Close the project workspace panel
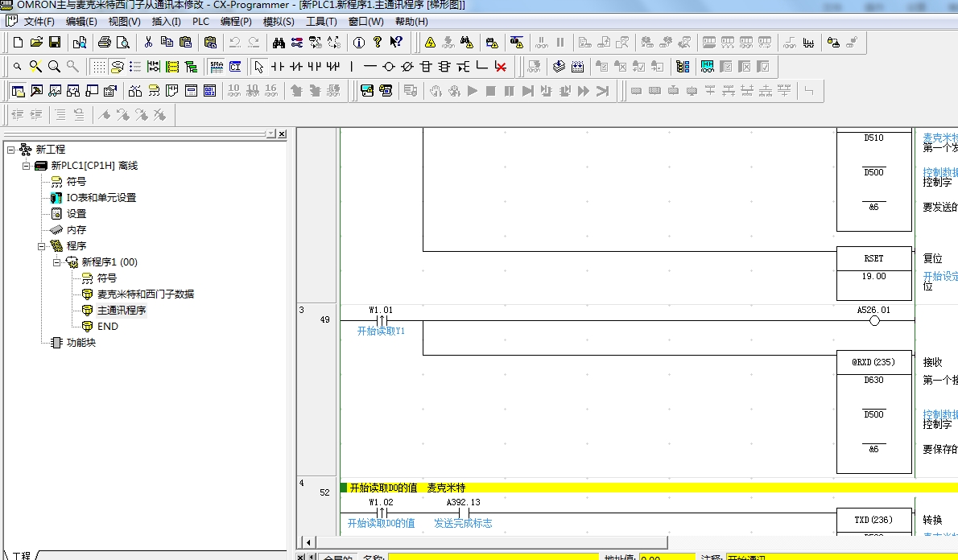 tap(282, 134)
